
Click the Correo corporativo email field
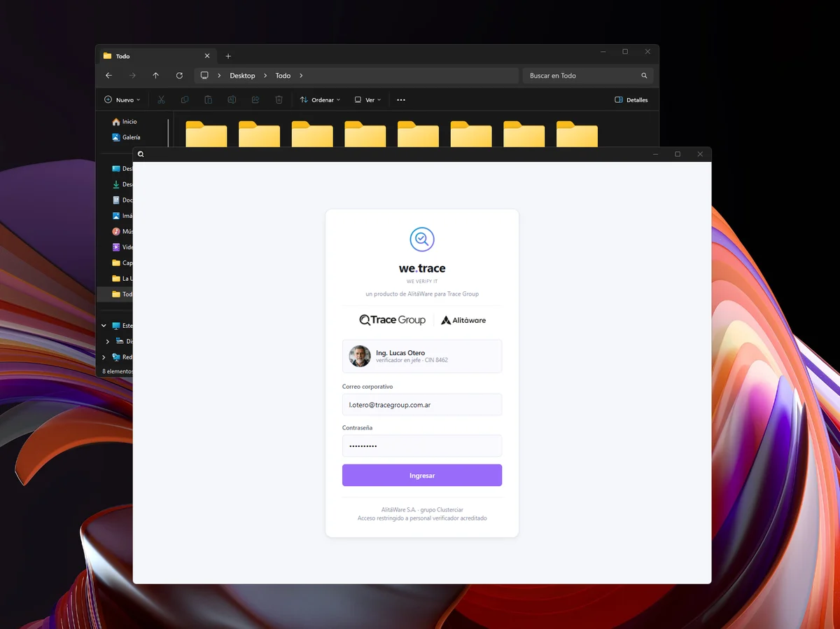[x=422, y=405]
